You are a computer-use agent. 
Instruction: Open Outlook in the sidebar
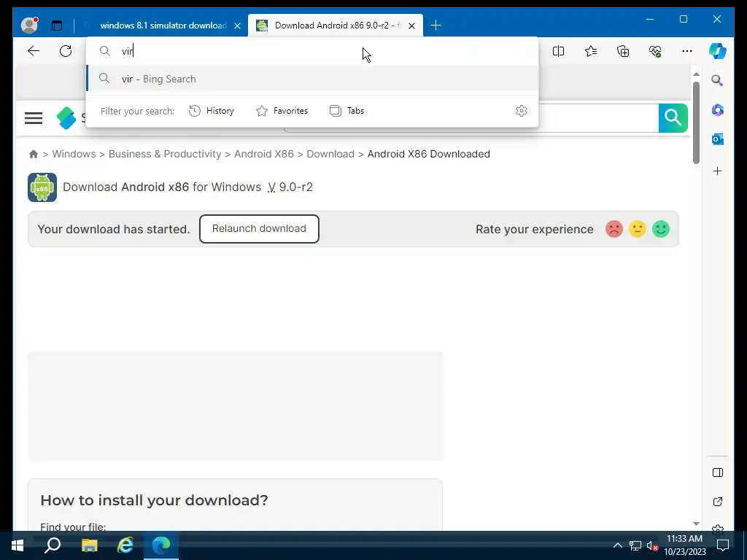pyautogui.click(x=718, y=139)
